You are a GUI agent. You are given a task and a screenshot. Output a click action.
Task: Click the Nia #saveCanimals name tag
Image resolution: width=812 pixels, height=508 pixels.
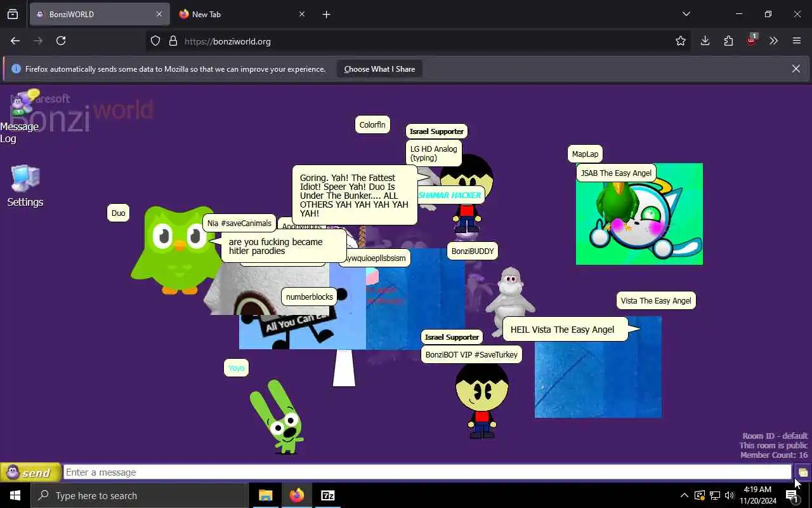(239, 223)
